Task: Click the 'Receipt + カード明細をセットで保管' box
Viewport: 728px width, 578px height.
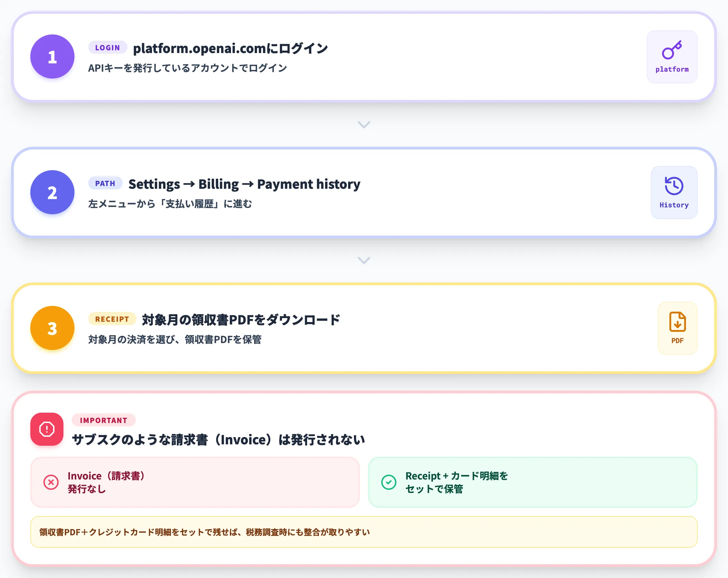Action: (x=533, y=482)
